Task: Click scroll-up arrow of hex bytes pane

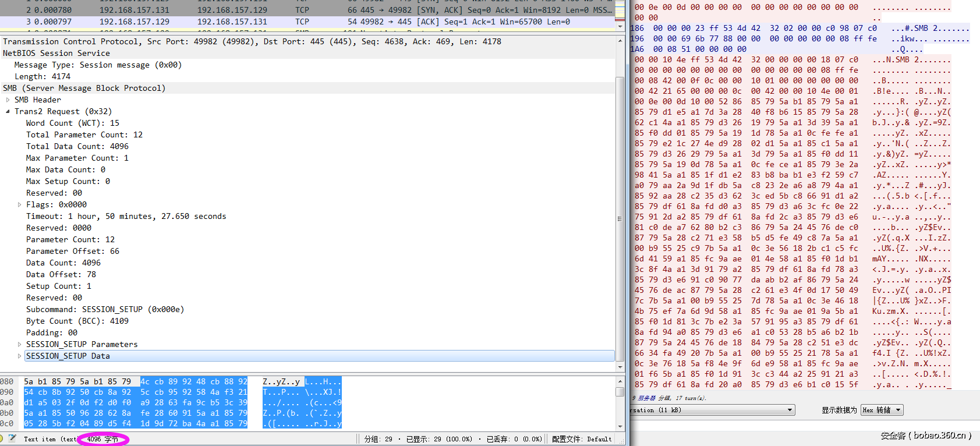Action: (x=620, y=381)
